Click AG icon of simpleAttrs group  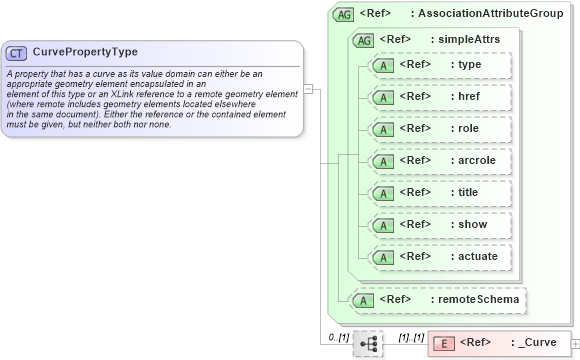pos(364,40)
